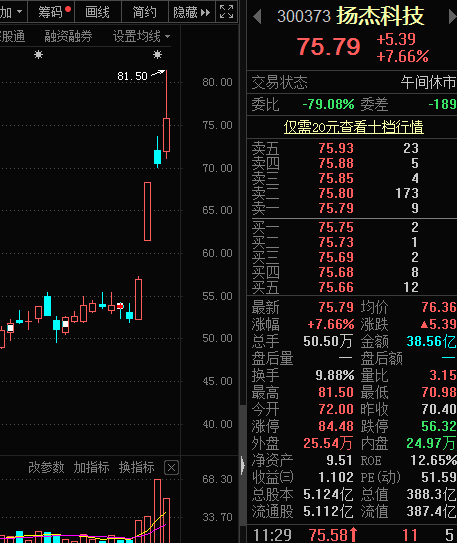Click the 总手 value 50.50万

(x=328, y=341)
